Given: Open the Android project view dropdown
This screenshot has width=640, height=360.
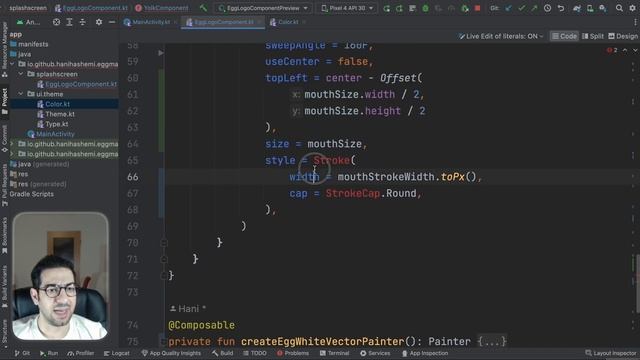Looking at the screenshot, I should (x=29, y=22).
